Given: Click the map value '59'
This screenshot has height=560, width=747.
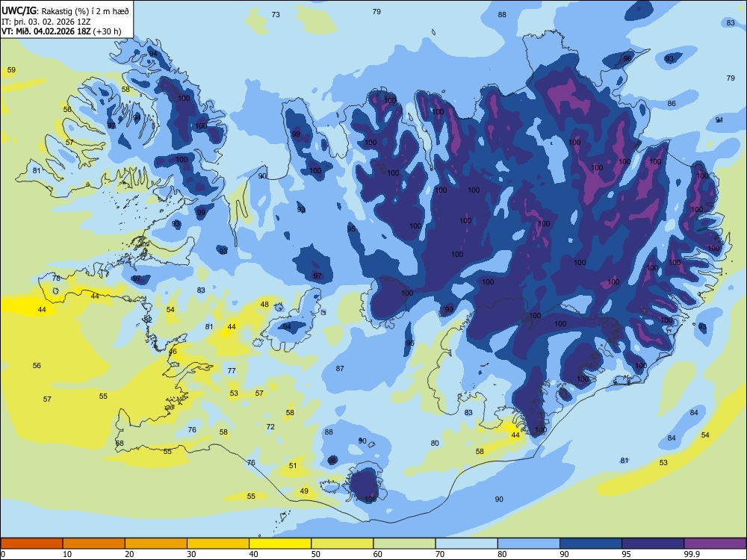Looking at the screenshot, I should tap(11, 70).
